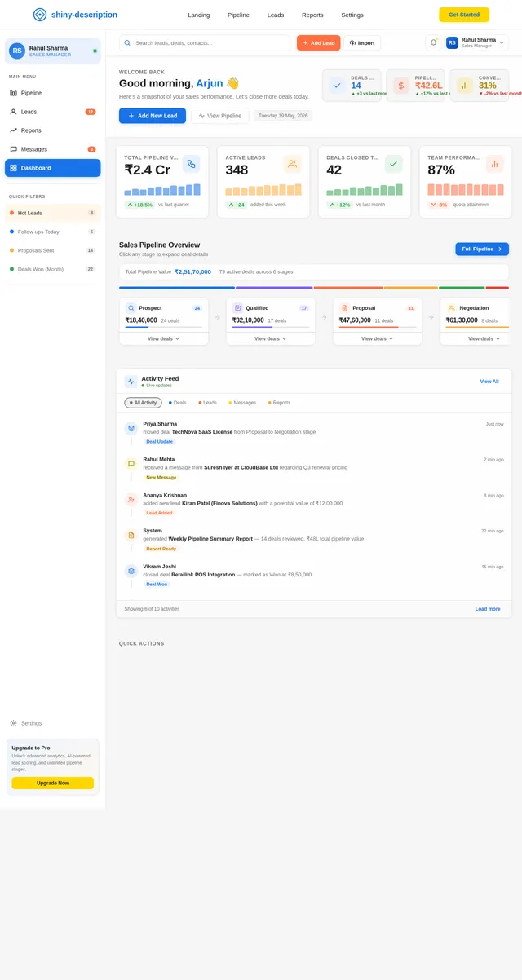522x980 pixels.
Task: Toggle the Follow-ups Today quick filter
Action: [52, 232]
